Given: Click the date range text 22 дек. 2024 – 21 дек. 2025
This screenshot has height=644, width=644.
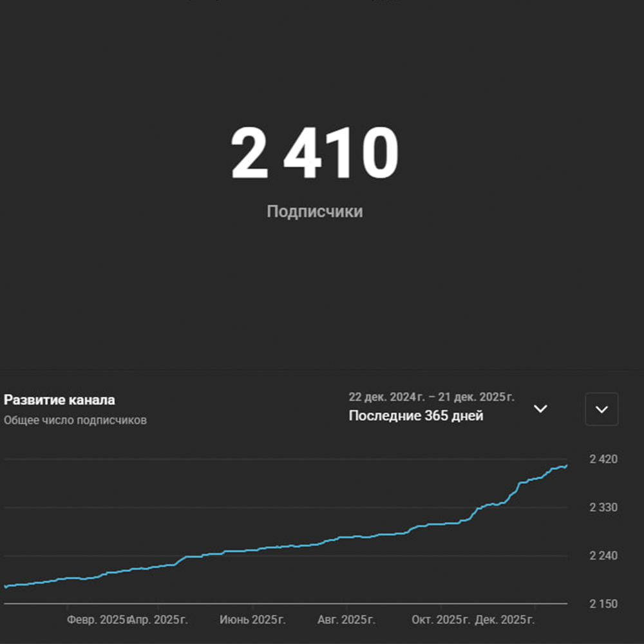Looking at the screenshot, I should click(x=431, y=397).
